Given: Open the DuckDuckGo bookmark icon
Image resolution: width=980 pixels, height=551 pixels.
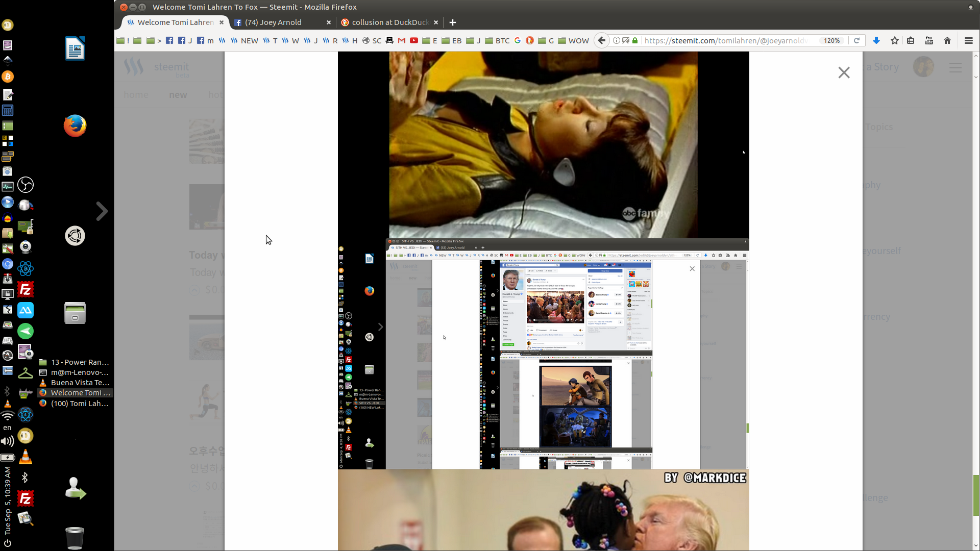Looking at the screenshot, I should click(530, 41).
